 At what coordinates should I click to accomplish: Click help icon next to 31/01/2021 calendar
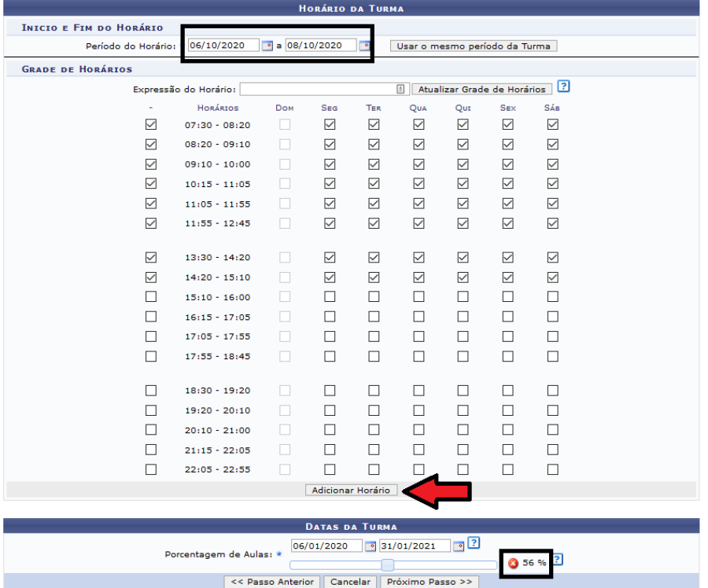pos(473,544)
